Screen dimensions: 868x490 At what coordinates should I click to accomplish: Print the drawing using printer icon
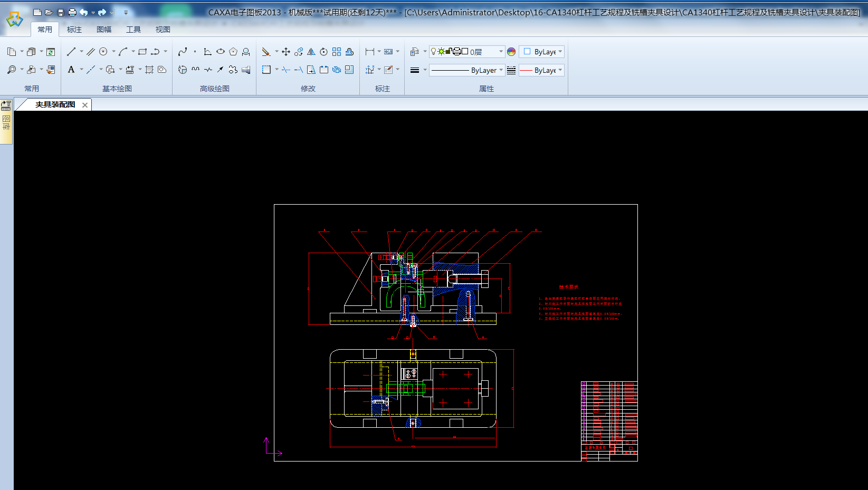(72, 12)
